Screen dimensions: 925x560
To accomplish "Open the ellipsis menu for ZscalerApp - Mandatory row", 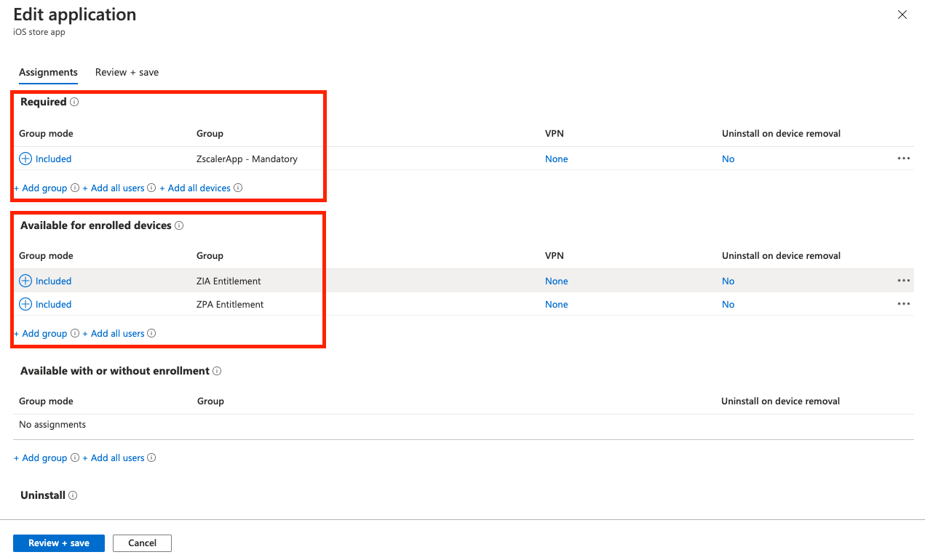I will [x=904, y=159].
